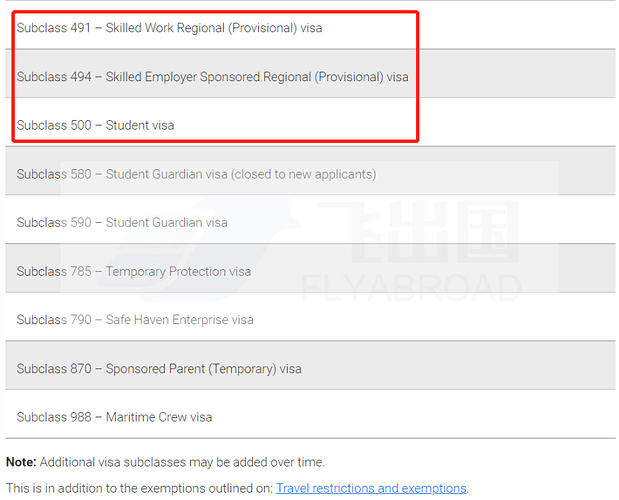Select Subclass 494 Skilled Employer Sponsored Regional row
This screenshot has width=619, height=500.
click(x=212, y=77)
